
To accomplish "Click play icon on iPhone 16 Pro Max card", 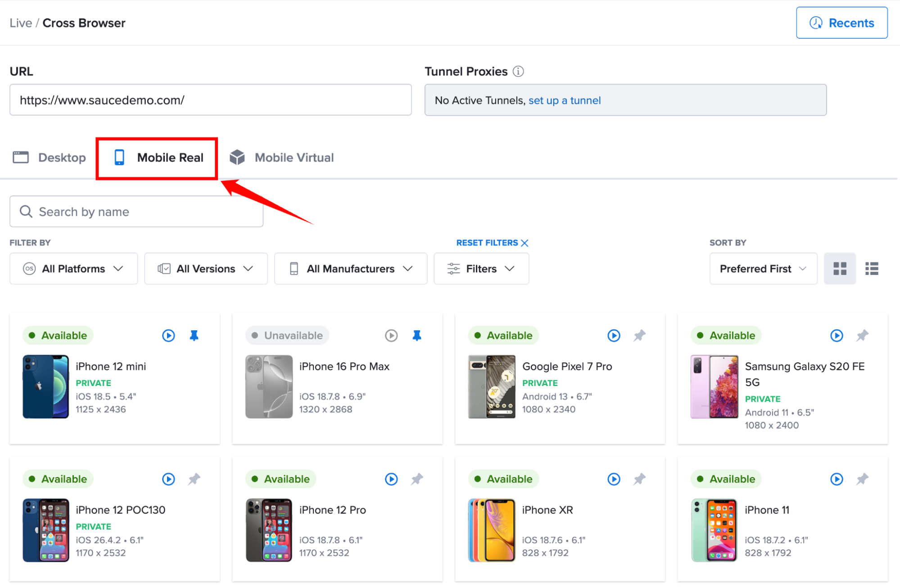I will 391,336.
